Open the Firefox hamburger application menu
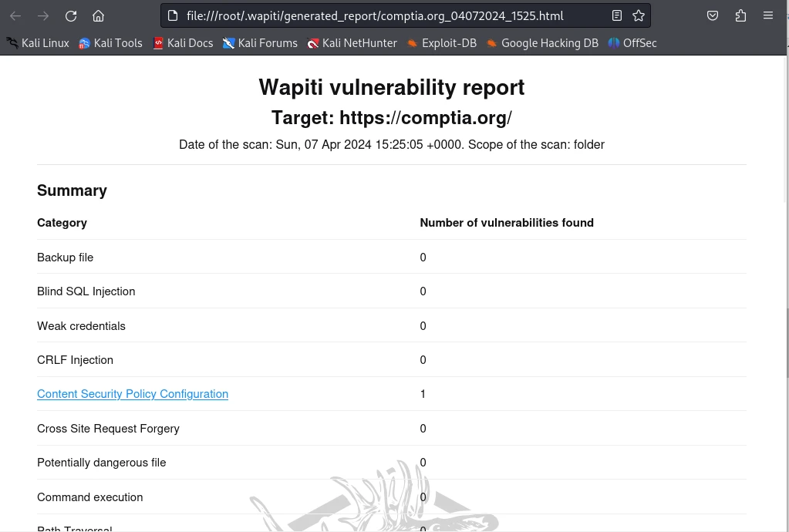Screen dimensions: 789x532 pyautogui.click(x=768, y=15)
